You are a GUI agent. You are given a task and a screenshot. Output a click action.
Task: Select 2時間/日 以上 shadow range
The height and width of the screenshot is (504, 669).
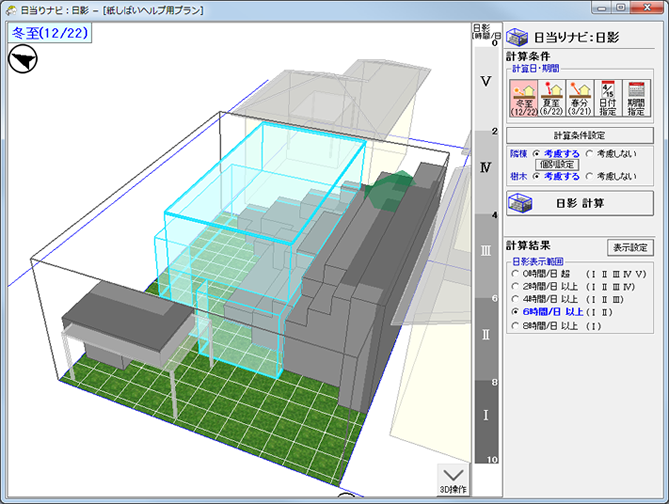[573, 286]
